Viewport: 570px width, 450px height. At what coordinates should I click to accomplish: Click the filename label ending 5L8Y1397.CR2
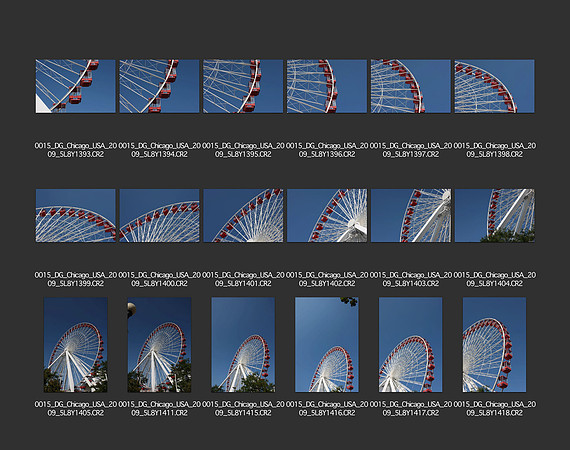coord(411,150)
